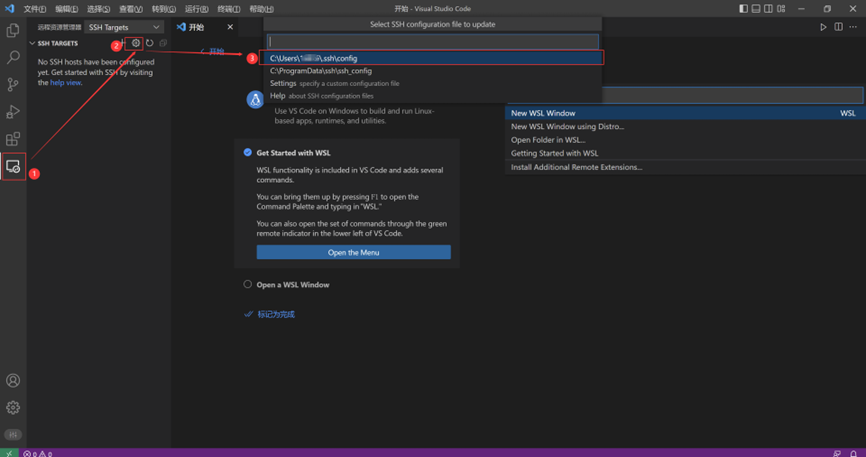Open the 编辑 menu

pos(66,9)
